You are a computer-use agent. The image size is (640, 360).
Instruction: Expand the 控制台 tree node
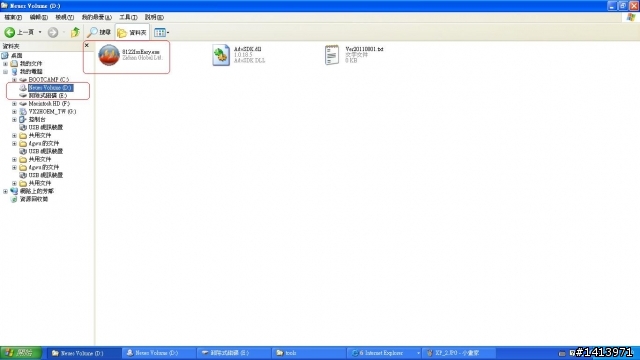[x=14, y=119]
